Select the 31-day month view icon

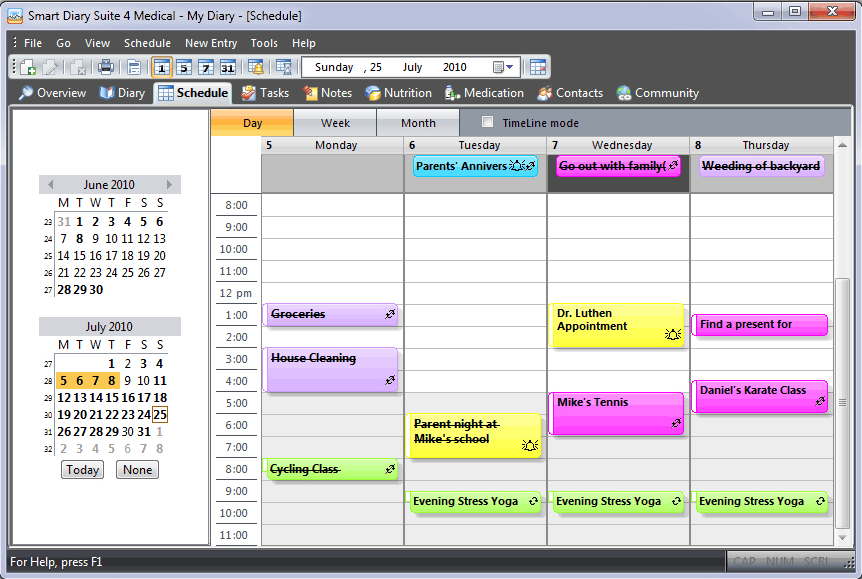tap(228, 67)
